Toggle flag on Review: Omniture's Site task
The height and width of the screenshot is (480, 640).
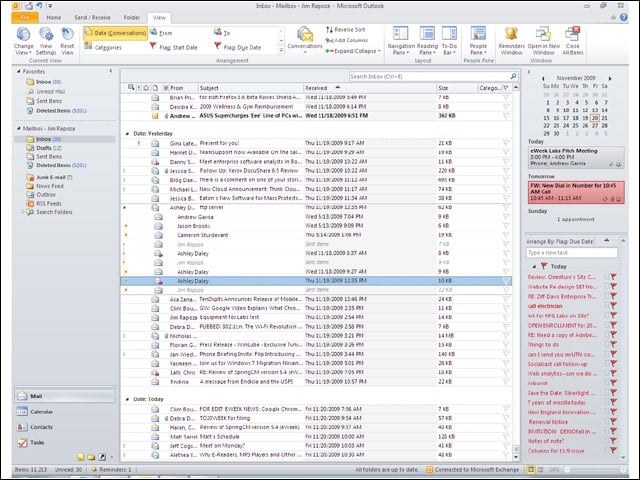tap(613, 277)
